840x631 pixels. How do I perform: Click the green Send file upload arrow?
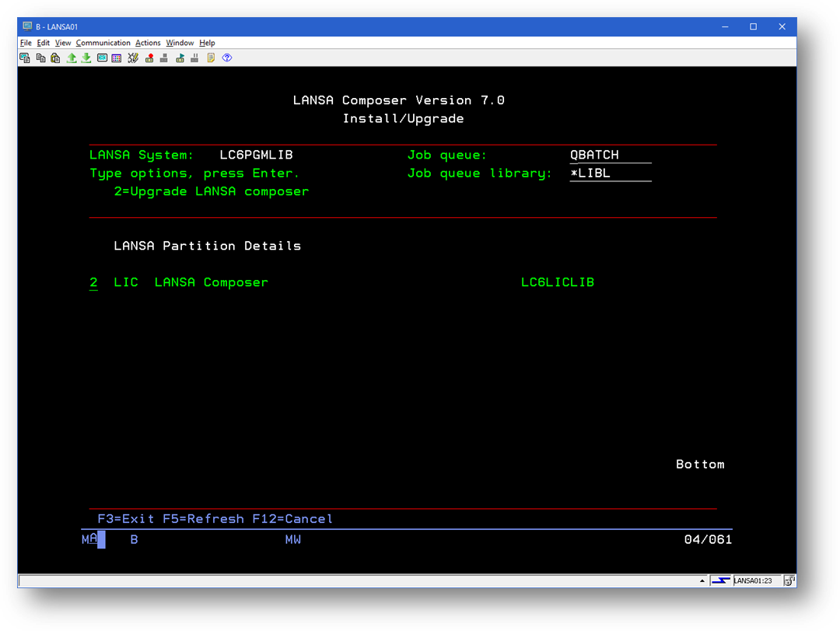pos(72,58)
